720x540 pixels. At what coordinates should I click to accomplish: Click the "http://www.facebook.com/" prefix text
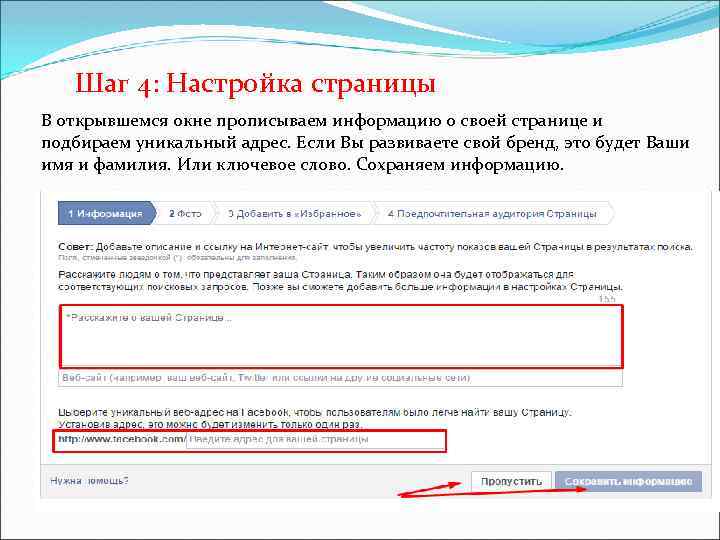[x=122, y=439]
